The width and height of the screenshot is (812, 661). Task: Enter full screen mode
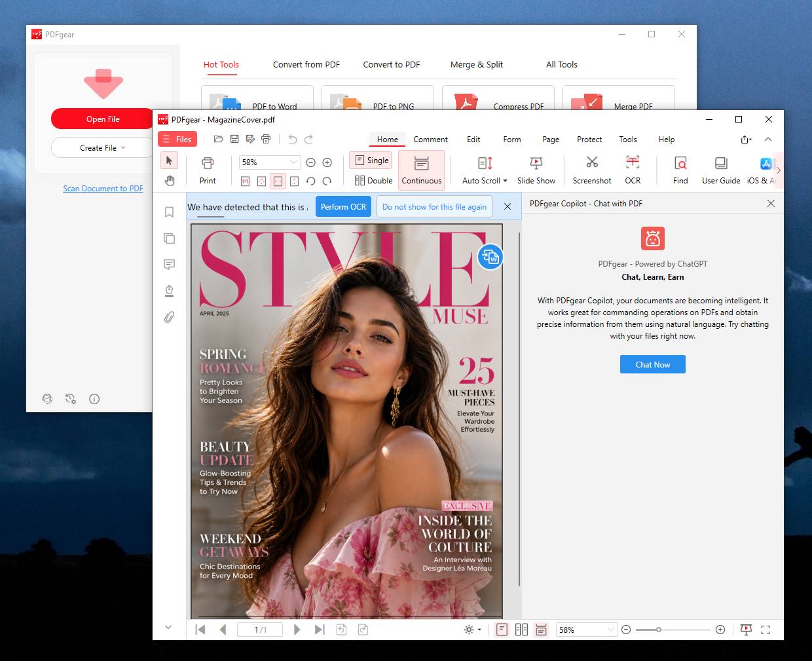pos(766,630)
